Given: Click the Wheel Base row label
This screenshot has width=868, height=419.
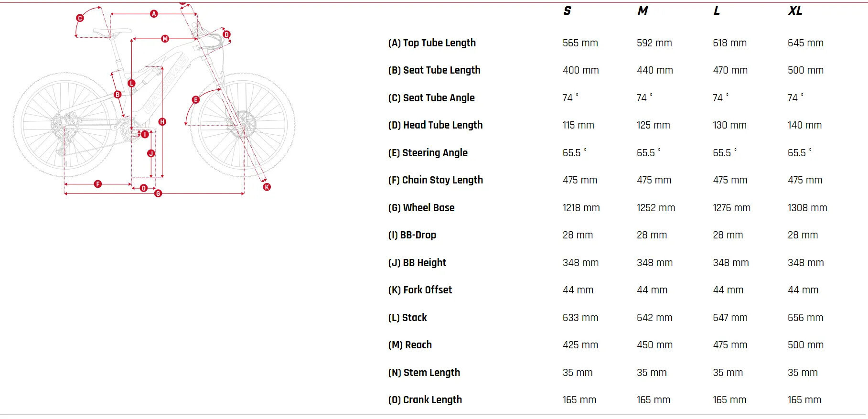Looking at the screenshot, I should (421, 208).
